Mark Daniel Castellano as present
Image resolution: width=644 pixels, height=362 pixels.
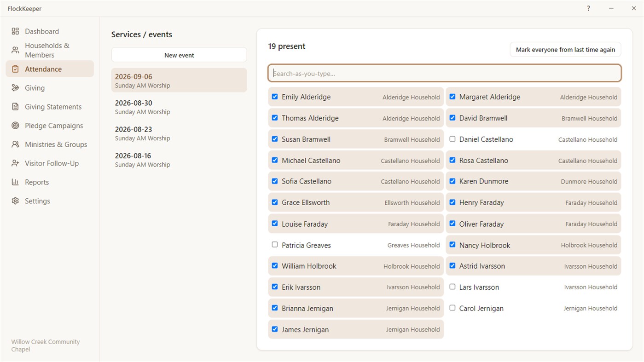click(x=453, y=139)
